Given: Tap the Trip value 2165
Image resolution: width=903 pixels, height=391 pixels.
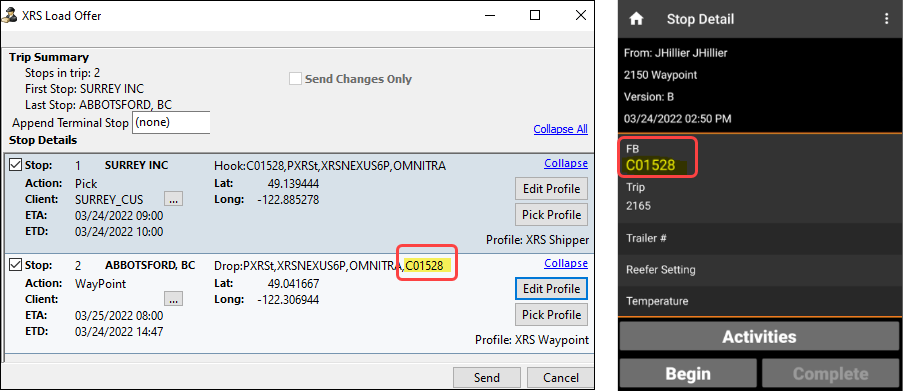Looking at the screenshot, I should [x=638, y=206].
